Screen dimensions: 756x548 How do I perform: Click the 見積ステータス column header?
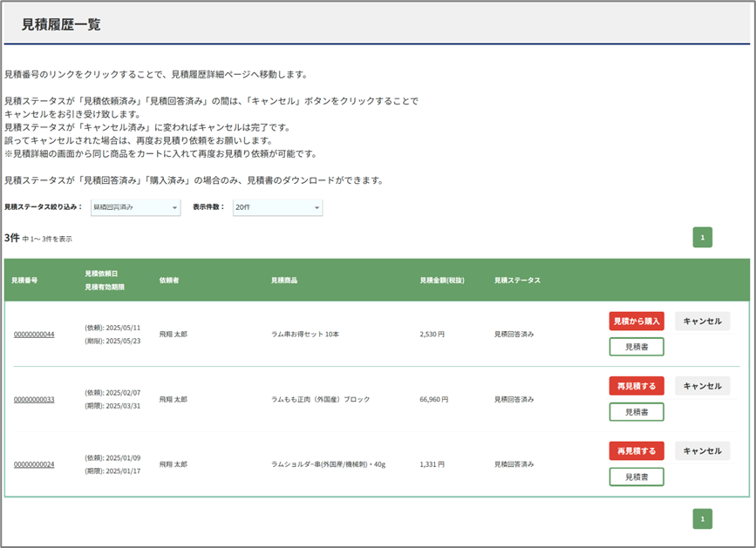(517, 281)
